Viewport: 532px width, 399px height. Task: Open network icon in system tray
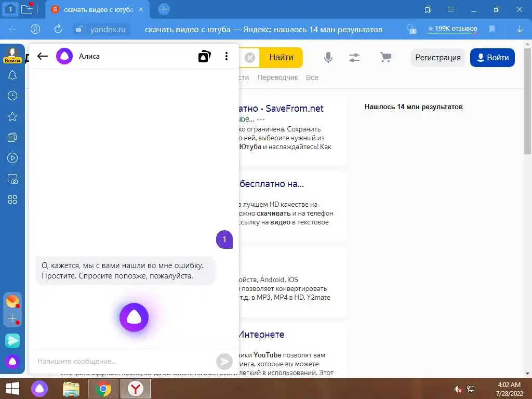pos(471,389)
